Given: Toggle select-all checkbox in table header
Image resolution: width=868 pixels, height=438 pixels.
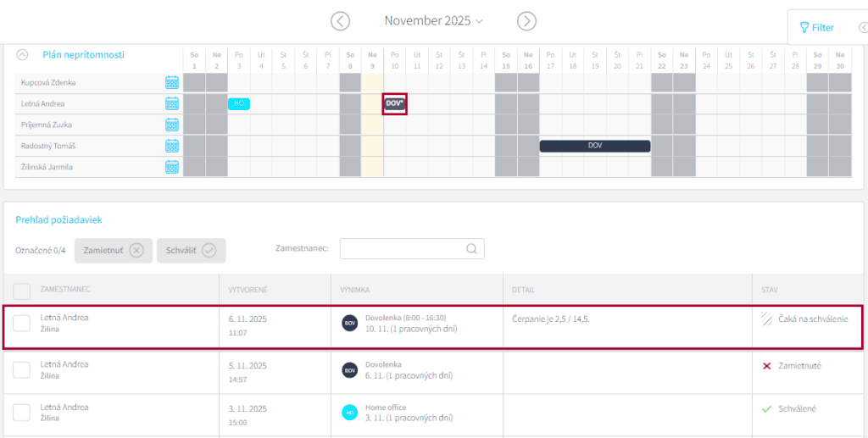Looking at the screenshot, I should coord(22,290).
